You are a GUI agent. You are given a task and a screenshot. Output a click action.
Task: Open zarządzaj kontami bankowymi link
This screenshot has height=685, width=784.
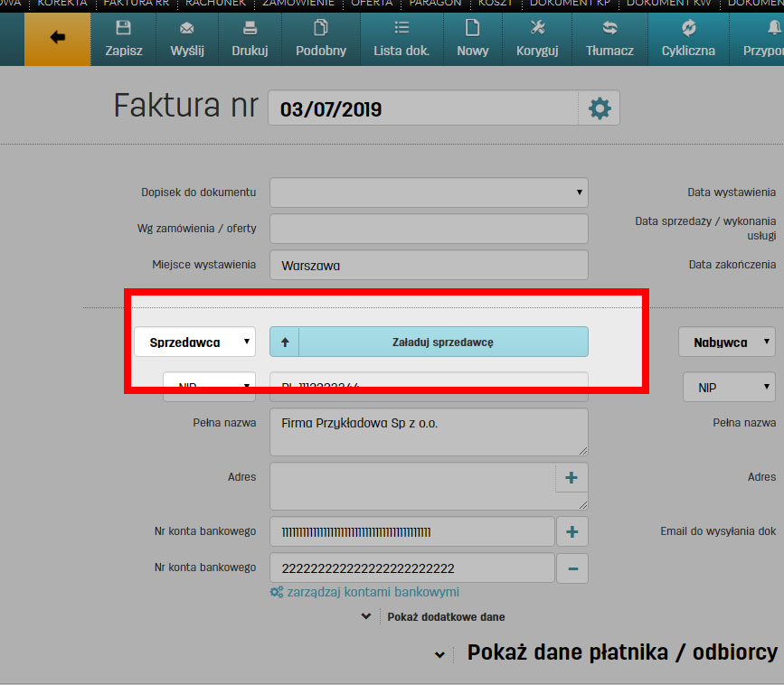pyautogui.click(x=372, y=592)
